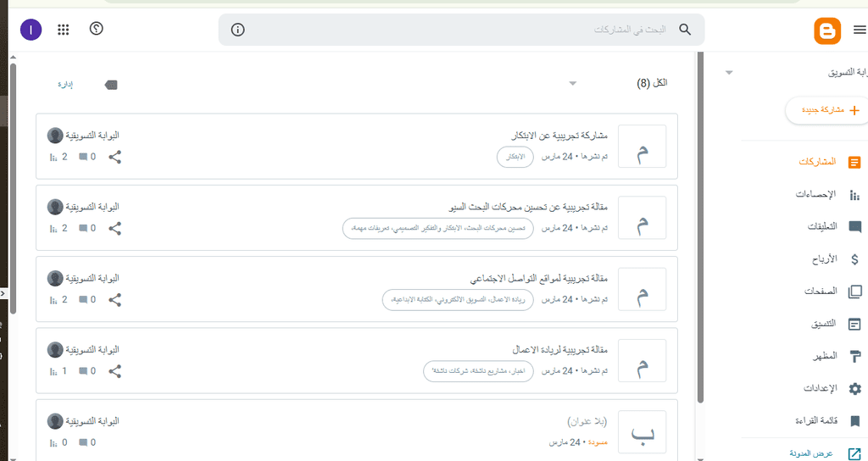This screenshot has width=868, height=461.
Task: Open الصفحات in the sidebar
Action: tap(832, 292)
